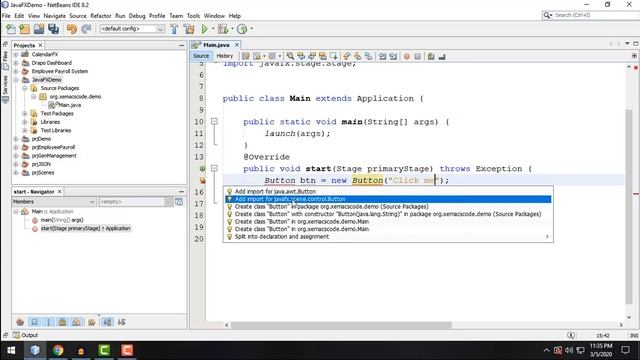Click the editor horizontal scrollbar thumb

tap(341, 325)
